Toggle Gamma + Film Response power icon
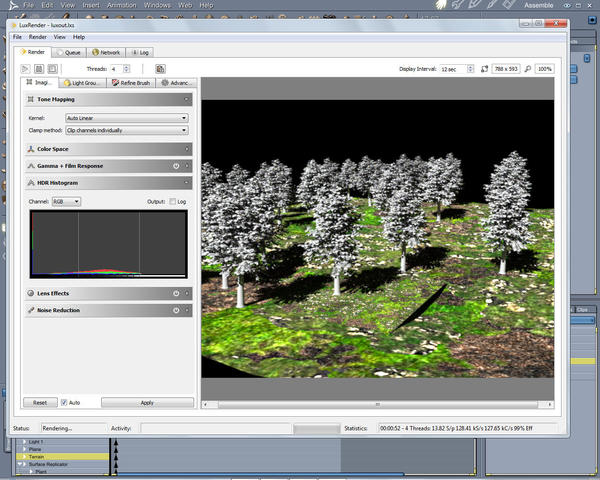The image size is (600, 480). point(176,166)
